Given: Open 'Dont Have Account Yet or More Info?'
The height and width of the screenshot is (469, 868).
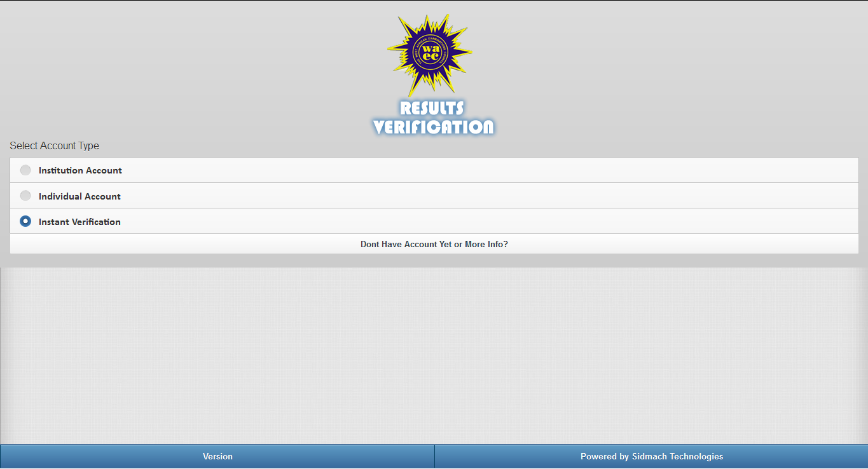Looking at the screenshot, I should click(434, 244).
